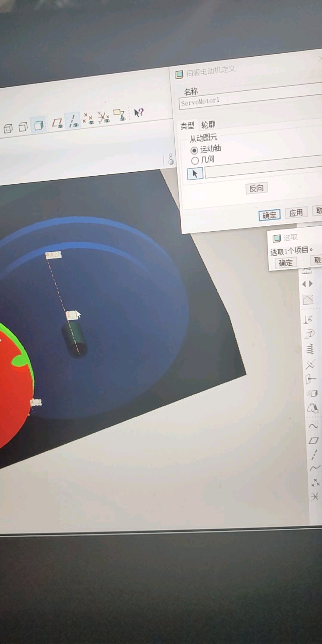Select the datum plane tool icon
The height and width of the screenshot is (644, 322).
[x=314, y=441]
